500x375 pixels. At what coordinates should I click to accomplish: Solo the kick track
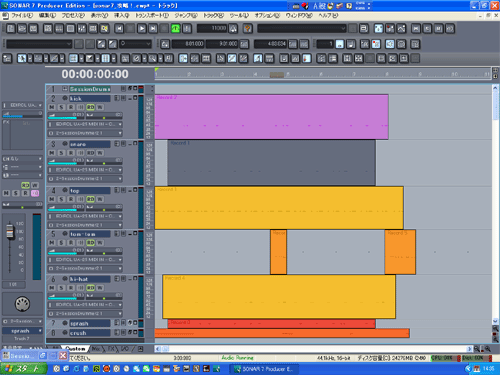(61, 107)
